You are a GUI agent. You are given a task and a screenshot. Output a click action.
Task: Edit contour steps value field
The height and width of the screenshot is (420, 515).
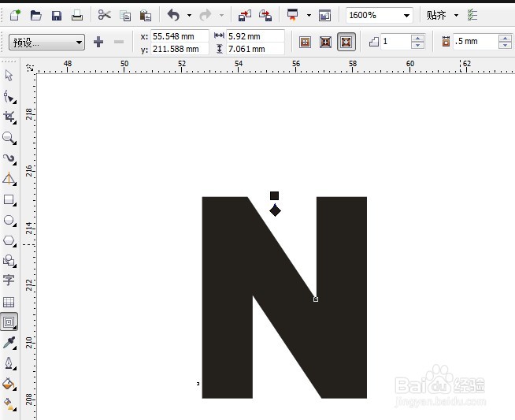(395, 42)
